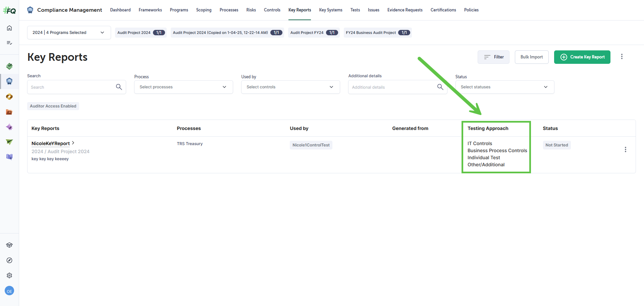
Task: Click the magnifier in the Search field
Action: [119, 87]
